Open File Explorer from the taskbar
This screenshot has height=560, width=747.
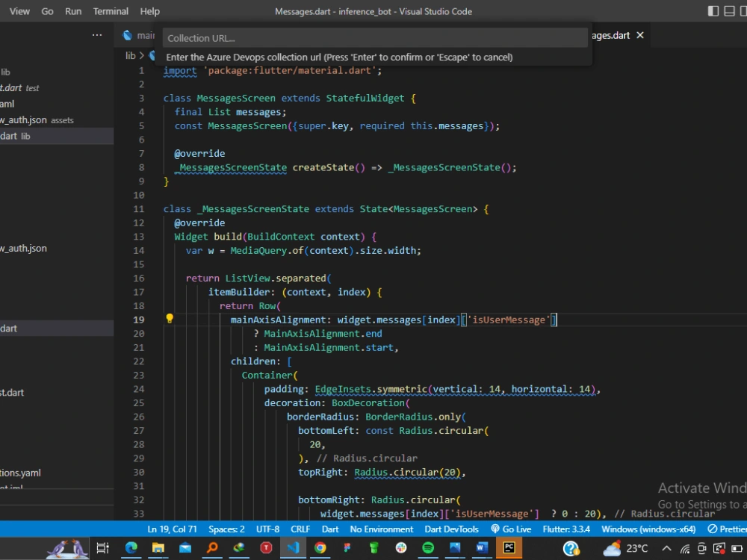pos(158,548)
